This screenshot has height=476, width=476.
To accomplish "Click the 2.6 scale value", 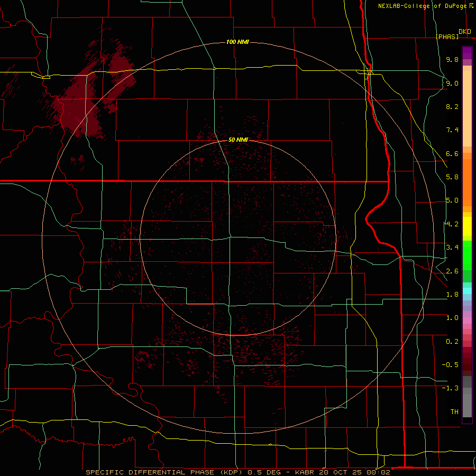I will 452,271.
